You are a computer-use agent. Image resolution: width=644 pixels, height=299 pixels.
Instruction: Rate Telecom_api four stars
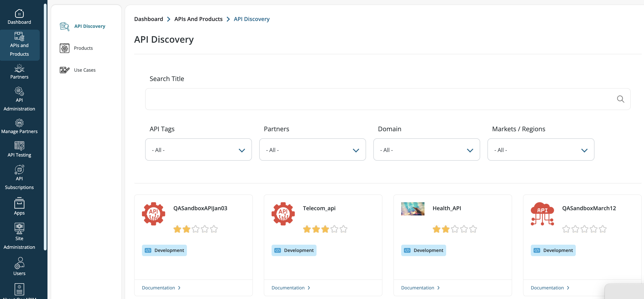[334, 229]
